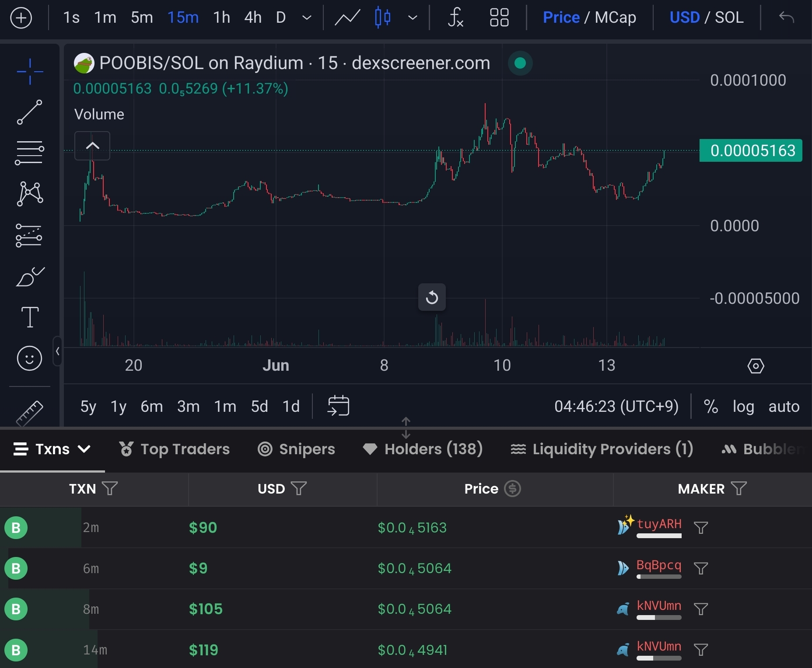Filter transactions by MAKER
The image size is (812, 668).
click(739, 488)
